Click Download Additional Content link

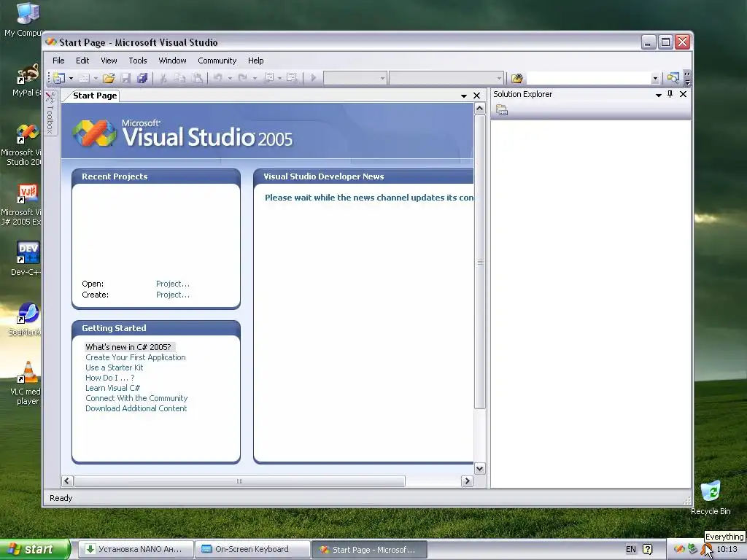(136, 408)
